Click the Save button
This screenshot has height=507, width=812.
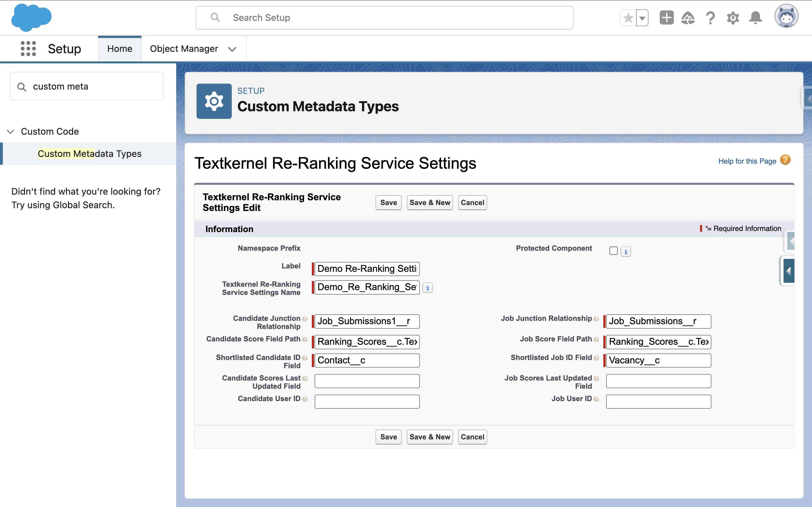click(x=388, y=203)
